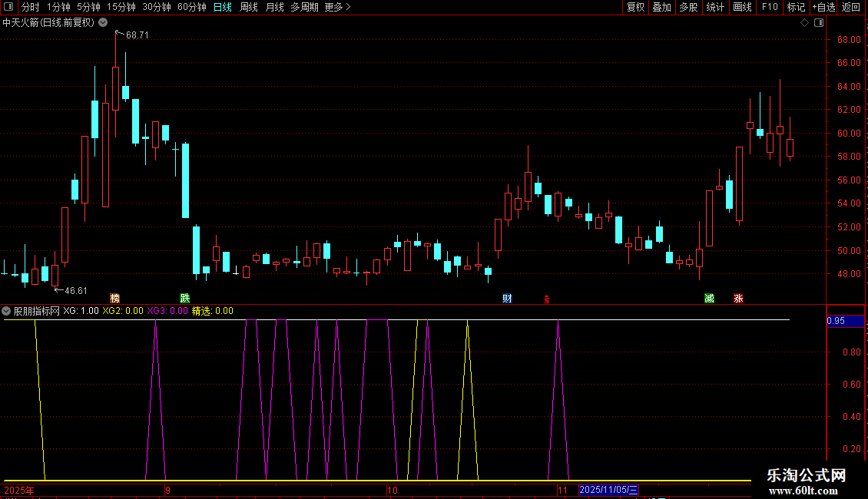Click the month 10 marker on time axis

point(393,490)
